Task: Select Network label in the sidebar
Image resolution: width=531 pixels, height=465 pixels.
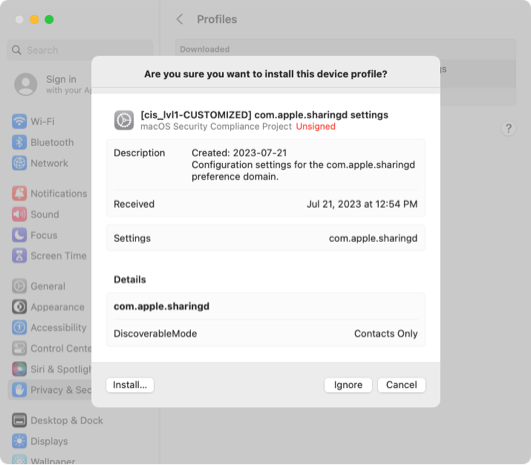Action: 49,163
